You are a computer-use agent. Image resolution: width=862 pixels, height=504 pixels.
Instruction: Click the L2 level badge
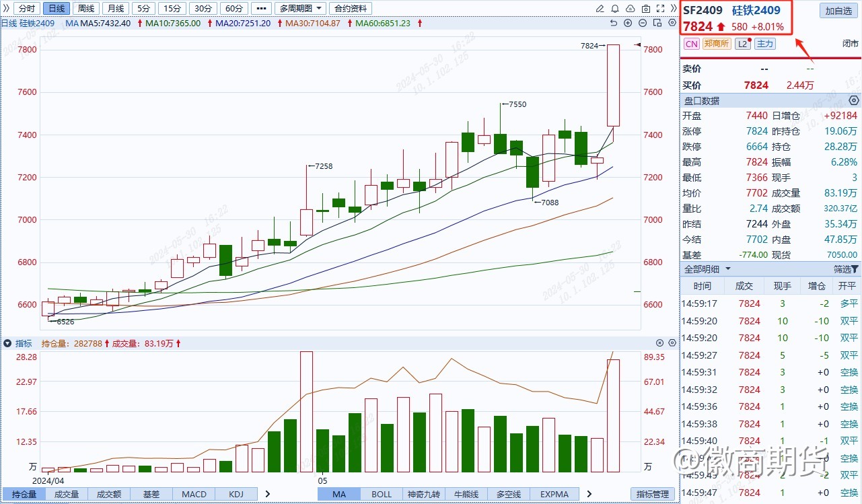pyautogui.click(x=742, y=44)
